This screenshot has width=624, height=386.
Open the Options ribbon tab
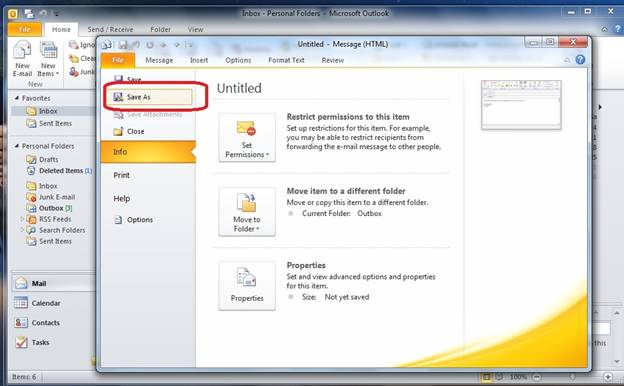coord(238,60)
